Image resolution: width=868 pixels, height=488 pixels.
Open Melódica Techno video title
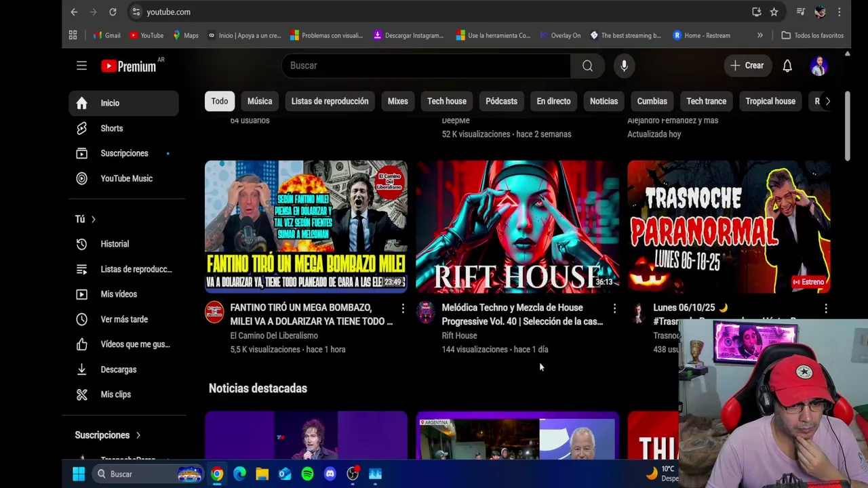pyautogui.click(x=522, y=314)
